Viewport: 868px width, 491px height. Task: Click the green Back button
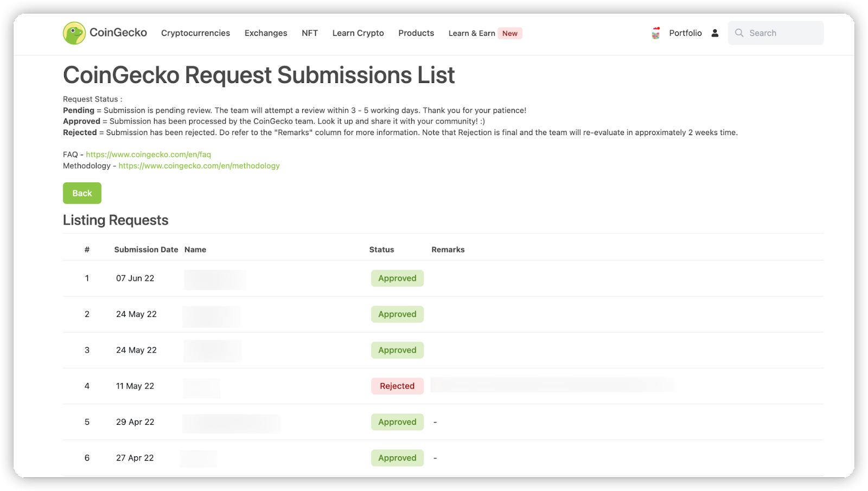[82, 193]
